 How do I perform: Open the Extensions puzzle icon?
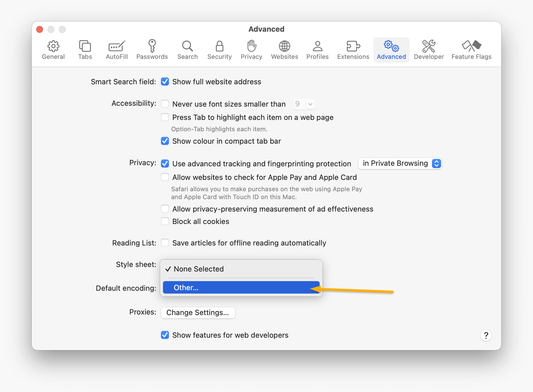353,46
